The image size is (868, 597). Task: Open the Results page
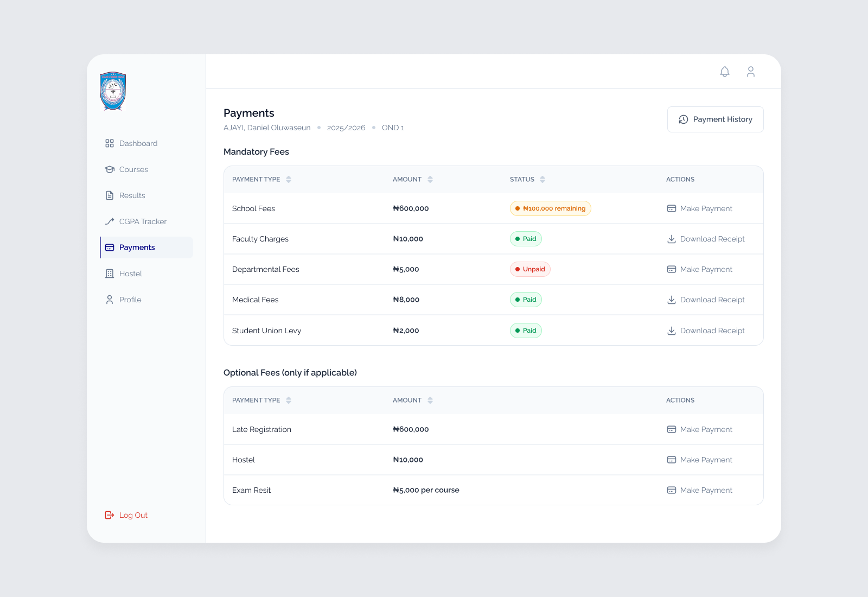146,195
